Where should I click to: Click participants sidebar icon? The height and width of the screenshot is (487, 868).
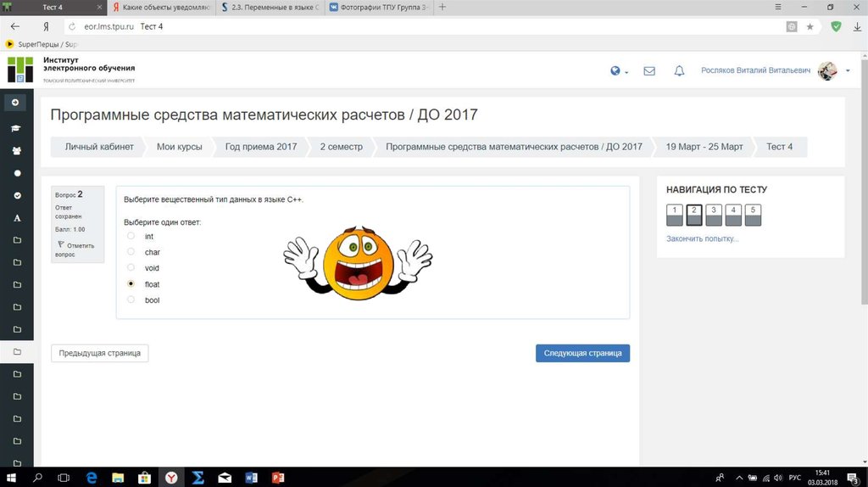(x=17, y=151)
